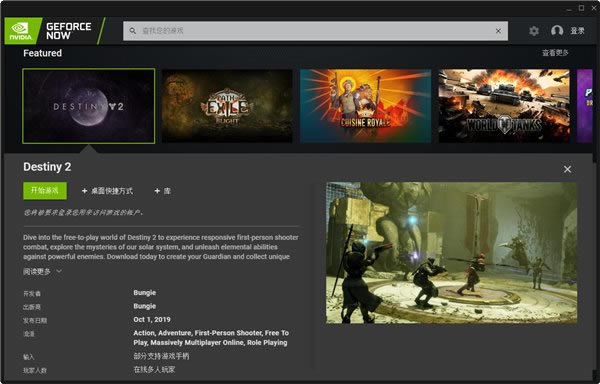600x384 pixels.
Task: Select the Destiny 2 featured tile
Action: pyautogui.click(x=89, y=106)
